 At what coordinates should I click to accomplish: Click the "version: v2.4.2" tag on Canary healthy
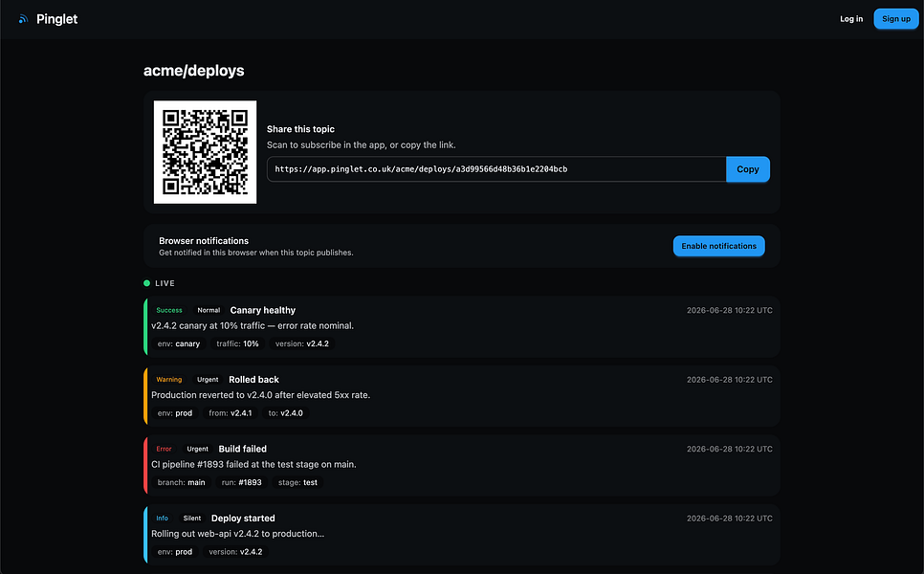coord(302,343)
